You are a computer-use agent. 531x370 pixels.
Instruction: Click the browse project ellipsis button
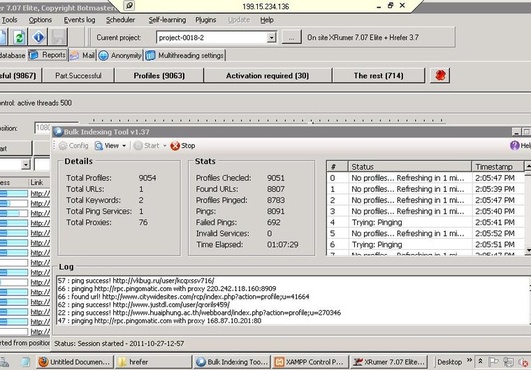pyautogui.click(x=291, y=37)
